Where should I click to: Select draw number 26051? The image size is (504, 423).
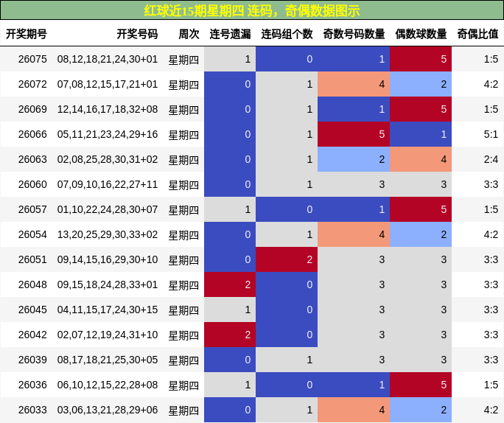coord(32,259)
